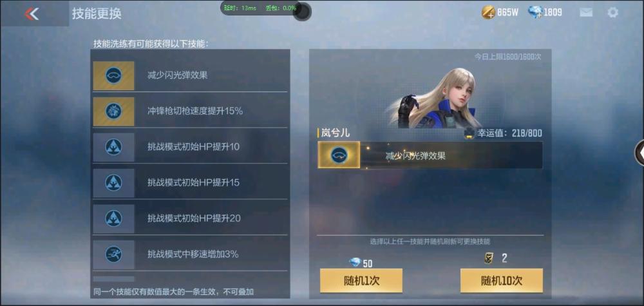Add gold coins via the coin icon
644x306 pixels.
click(x=488, y=13)
